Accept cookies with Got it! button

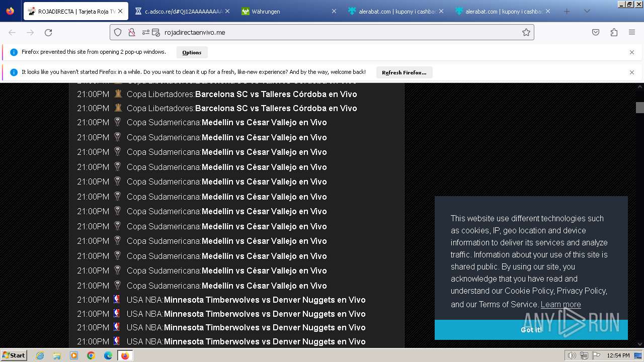pos(531,330)
